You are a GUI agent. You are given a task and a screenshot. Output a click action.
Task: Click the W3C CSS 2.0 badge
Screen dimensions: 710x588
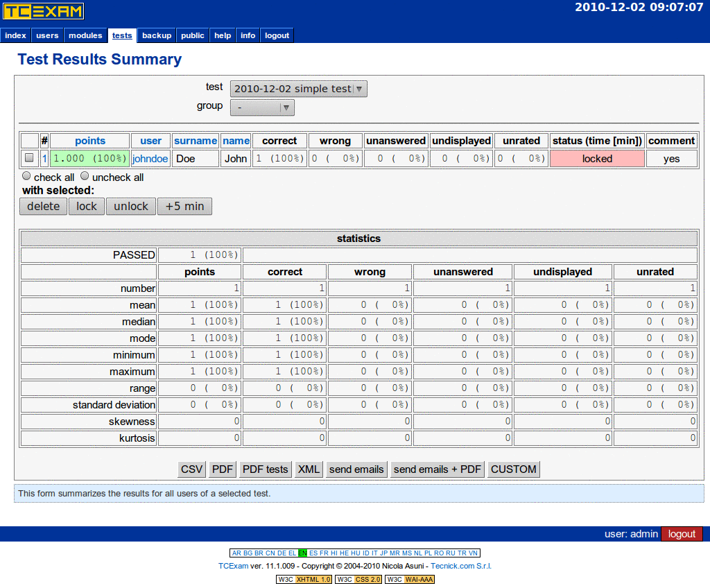[358, 579]
